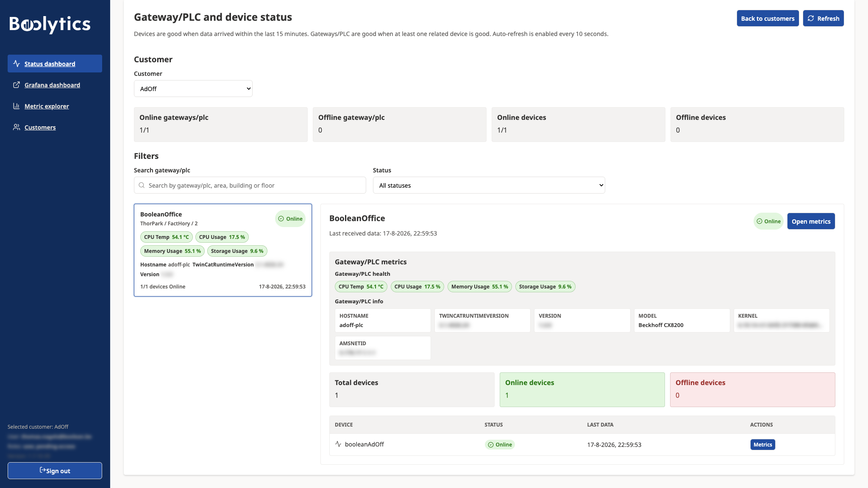Click CPU Temp badge under Gateway/PLC health
868x488 pixels.
361,286
